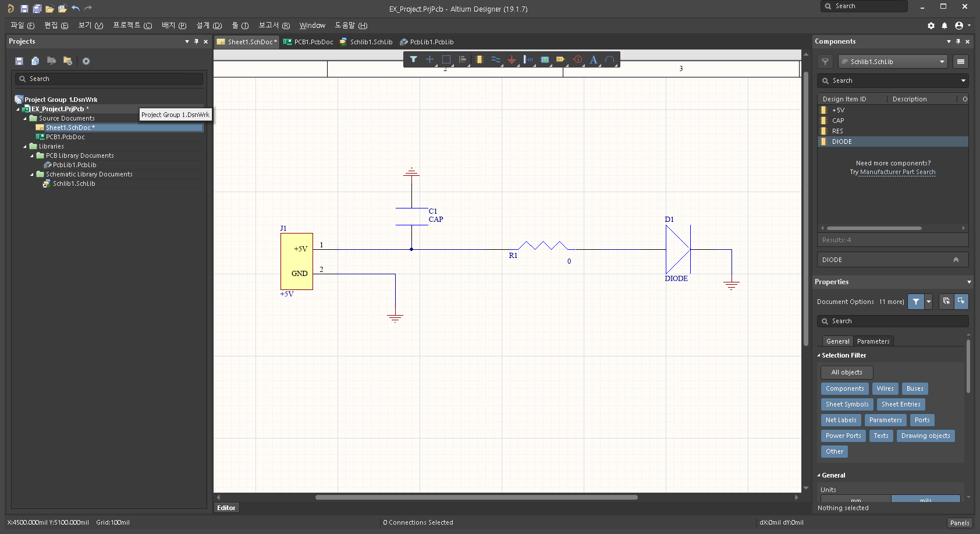This screenshot has height=534, width=980.
Task: Choose the GND power port tool
Action: click(512, 59)
